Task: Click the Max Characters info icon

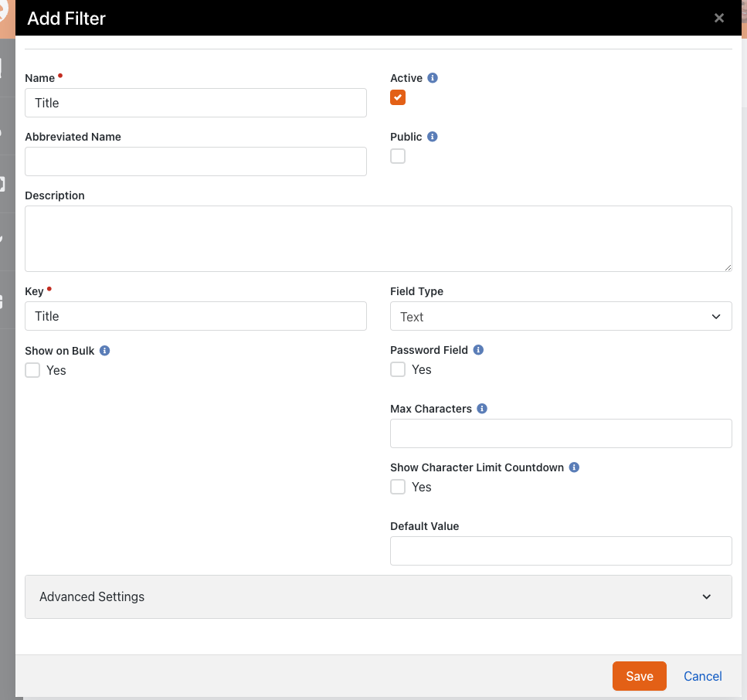Action: (482, 409)
